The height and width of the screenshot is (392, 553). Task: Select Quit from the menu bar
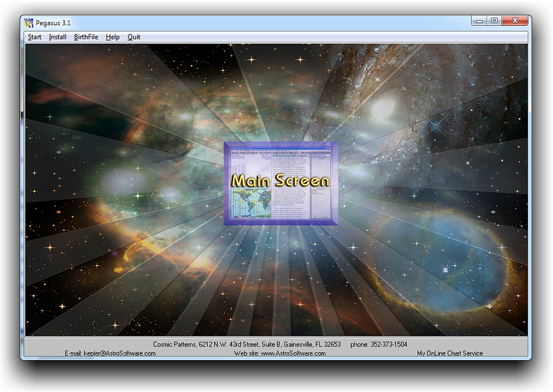(x=133, y=37)
